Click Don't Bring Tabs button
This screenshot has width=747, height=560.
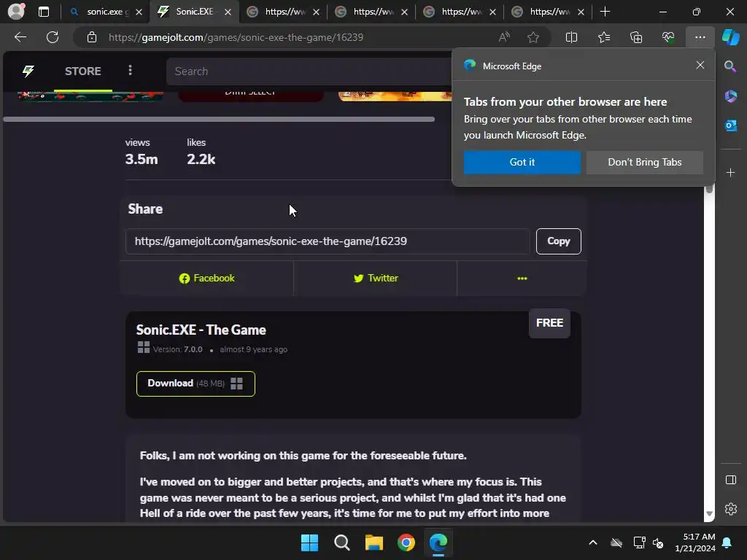click(x=645, y=163)
